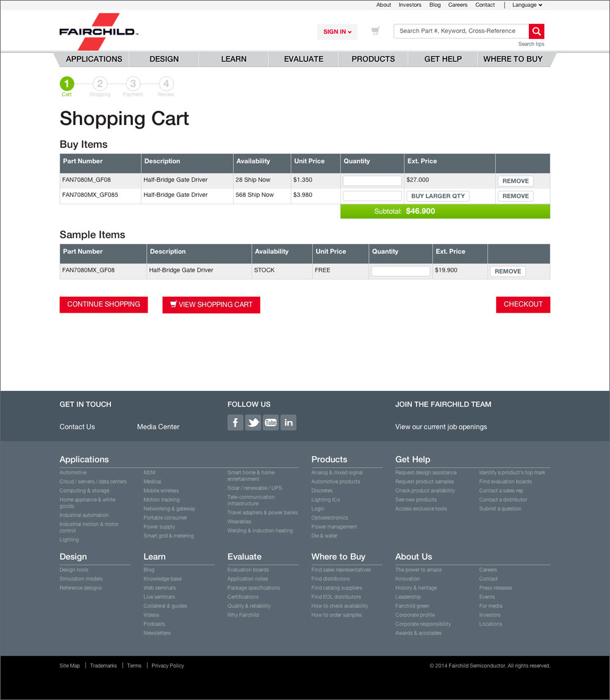Click Buy Larger Qty button
Screen dimensions: 610x700
click(437, 196)
